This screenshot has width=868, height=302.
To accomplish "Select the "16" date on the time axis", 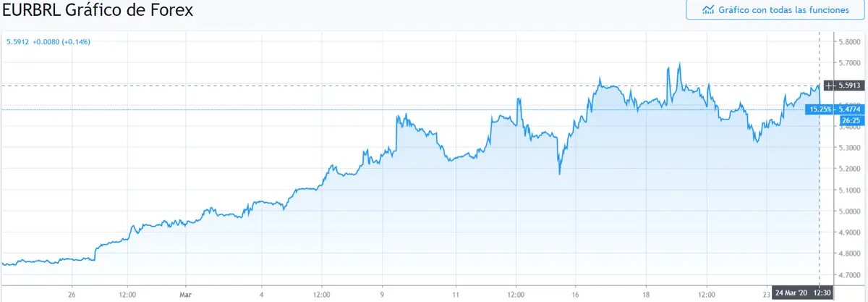I will pyautogui.click(x=576, y=295).
